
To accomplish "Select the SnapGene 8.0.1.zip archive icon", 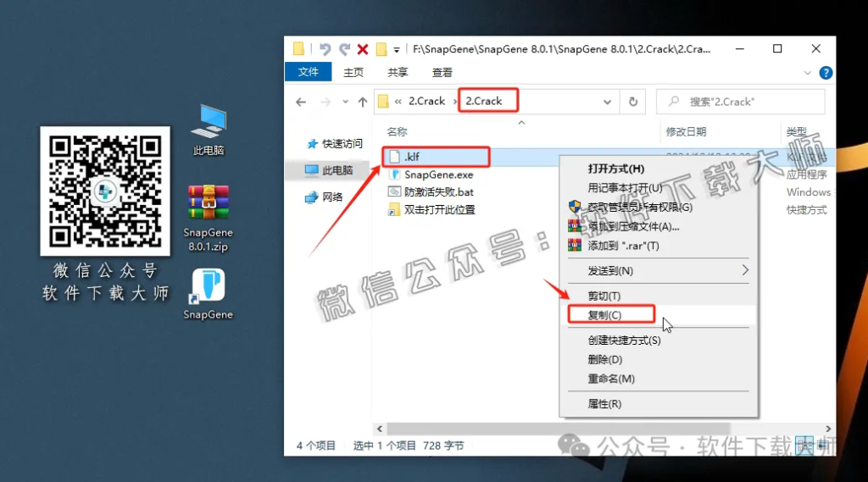I will point(209,218).
